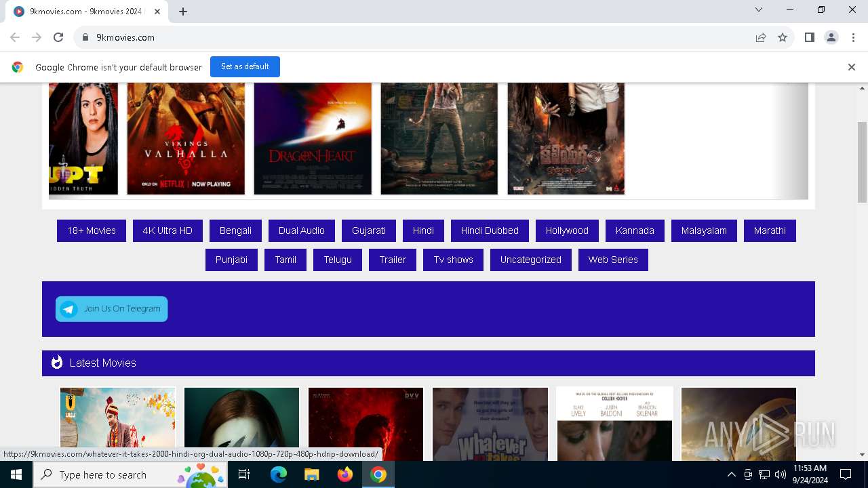Click the site lock icon in address bar
Viewport: 868px width, 488px height.
pos(85,37)
